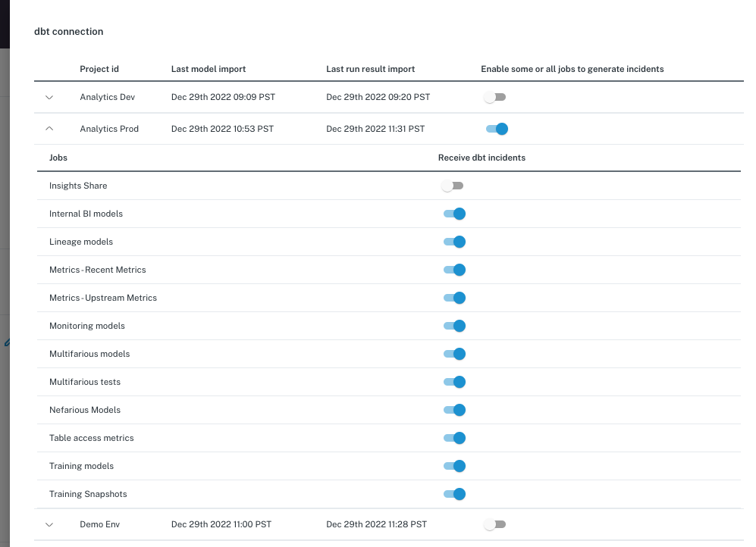This screenshot has width=756, height=547.
Task: Collapse the Analytics Prod project row
Action: (x=49, y=129)
